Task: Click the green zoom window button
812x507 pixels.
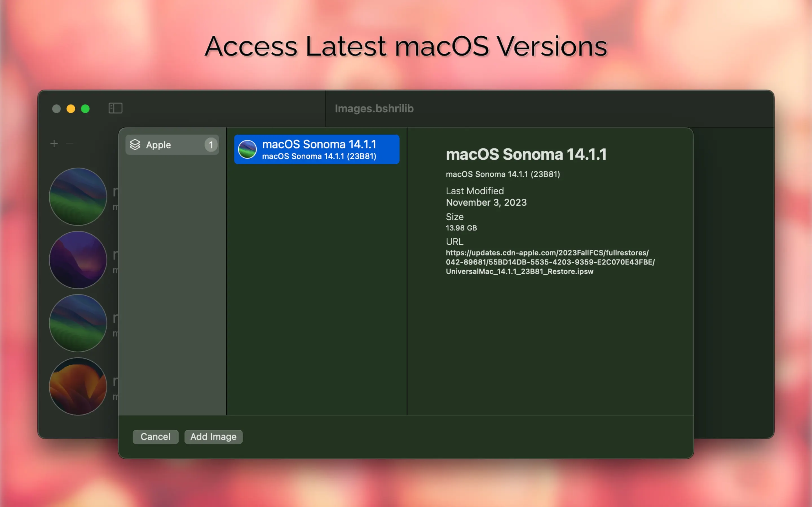Action: [85, 109]
